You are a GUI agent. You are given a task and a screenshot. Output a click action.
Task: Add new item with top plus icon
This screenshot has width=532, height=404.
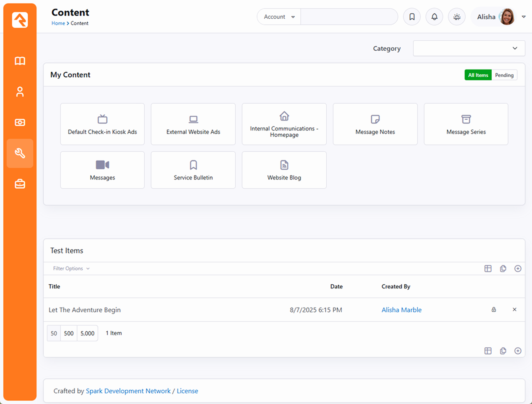pos(518,269)
